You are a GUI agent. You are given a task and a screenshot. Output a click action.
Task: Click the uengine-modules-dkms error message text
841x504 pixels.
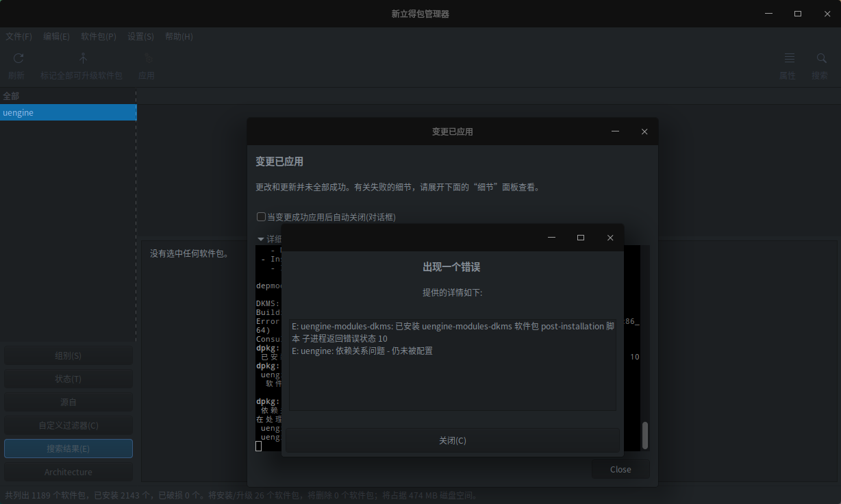click(x=453, y=332)
